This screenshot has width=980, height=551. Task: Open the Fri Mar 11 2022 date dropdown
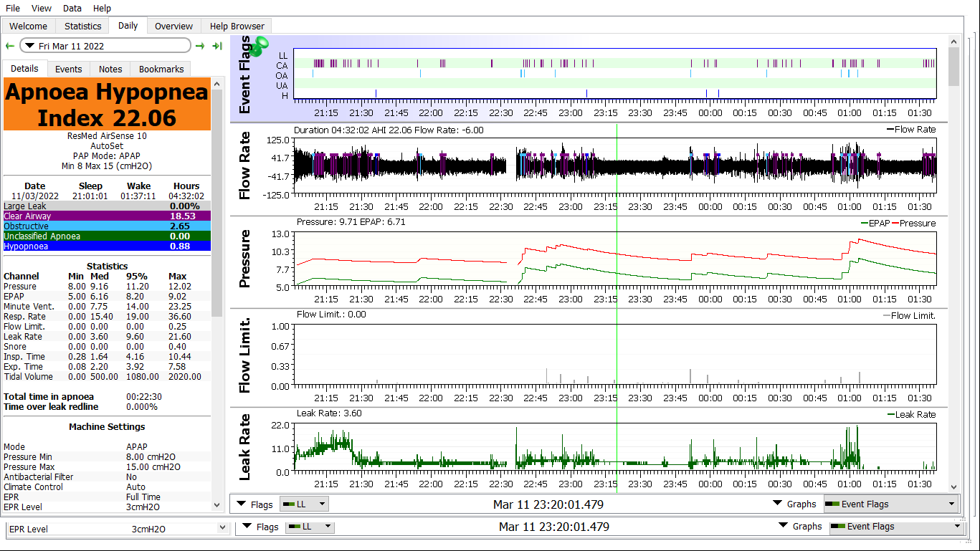tap(105, 46)
